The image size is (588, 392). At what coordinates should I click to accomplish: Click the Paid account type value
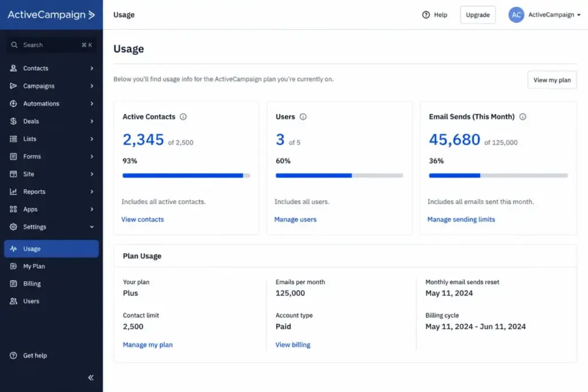tap(283, 327)
